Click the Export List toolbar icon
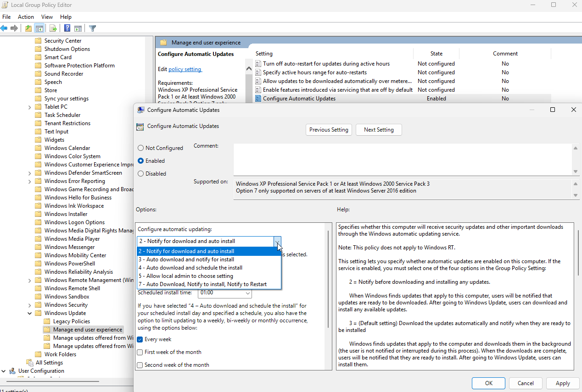 tap(53, 28)
